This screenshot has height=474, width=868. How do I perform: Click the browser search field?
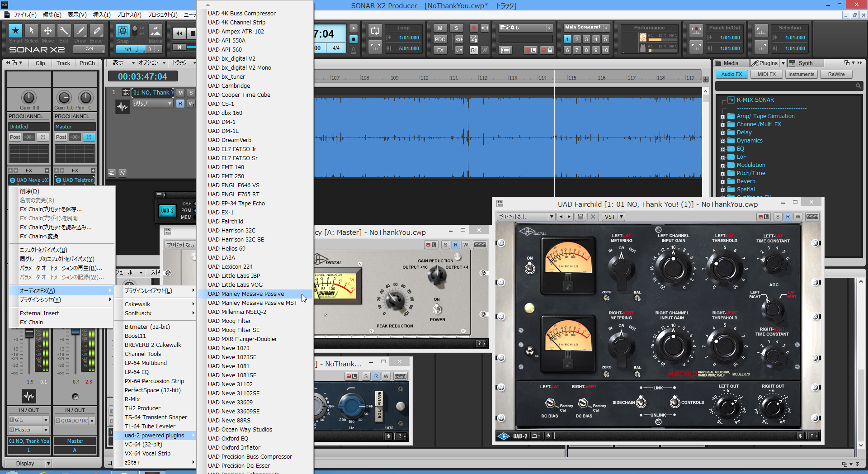click(789, 85)
